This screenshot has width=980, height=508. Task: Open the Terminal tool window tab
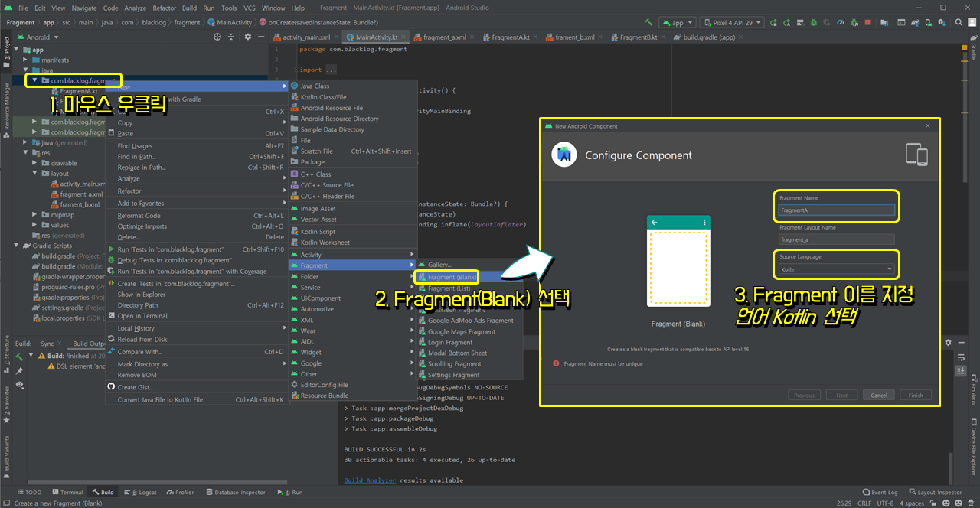click(67, 493)
